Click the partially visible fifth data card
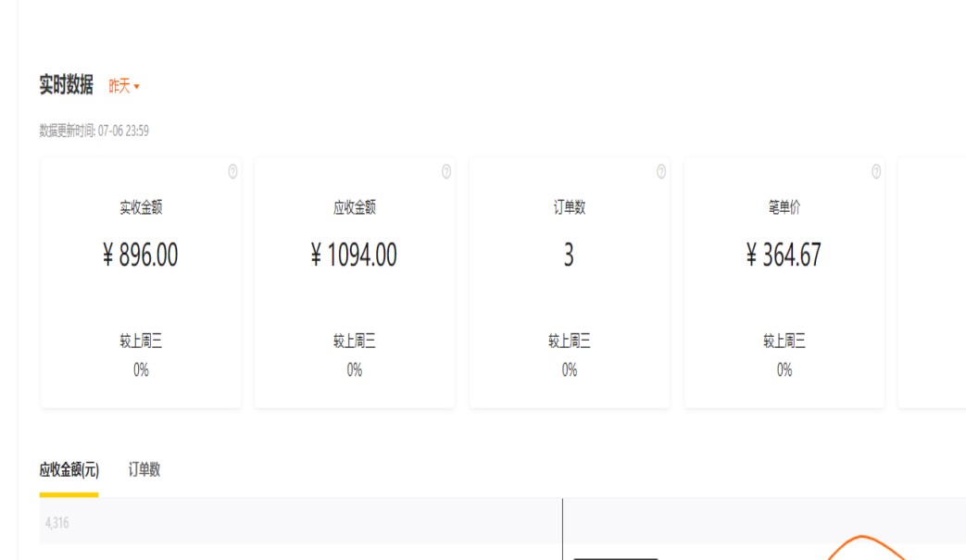The image size is (966, 560). click(x=933, y=282)
